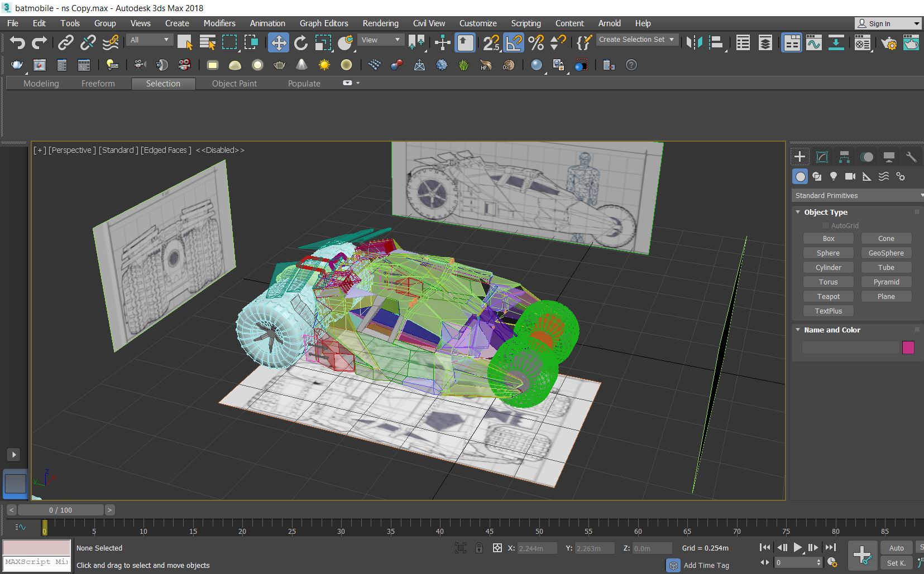
Task: Click the sun light icon in second toolbar
Action: click(x=324, y=65)
